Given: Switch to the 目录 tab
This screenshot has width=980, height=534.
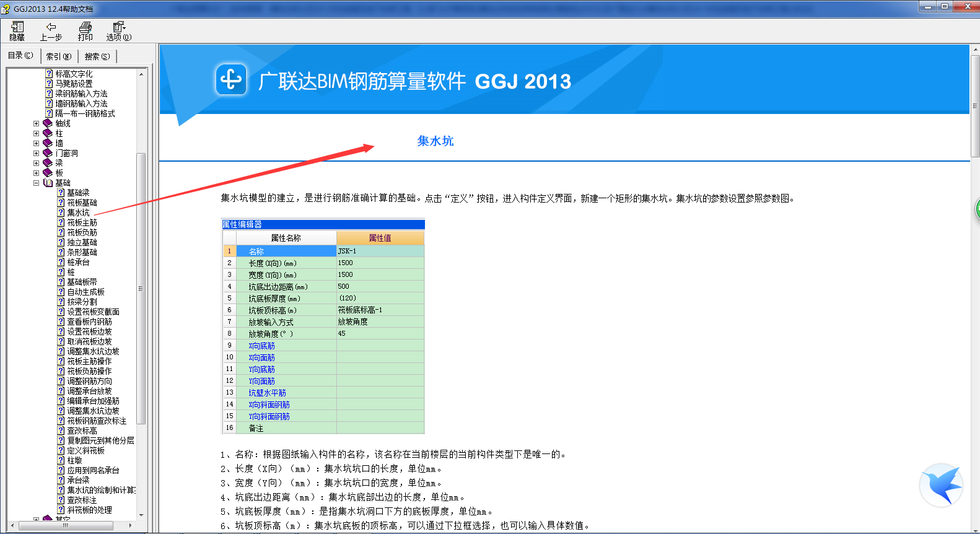Looking at the screenshot, I should point(20,56).
